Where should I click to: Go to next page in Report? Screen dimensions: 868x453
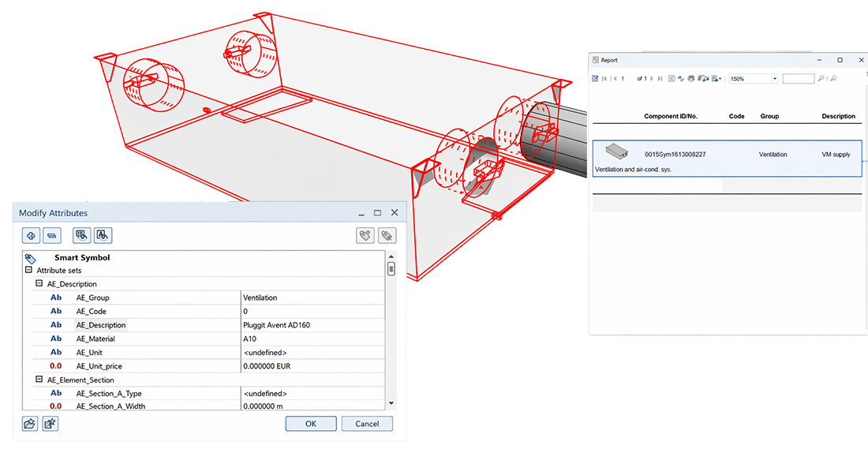coord(652,79)
